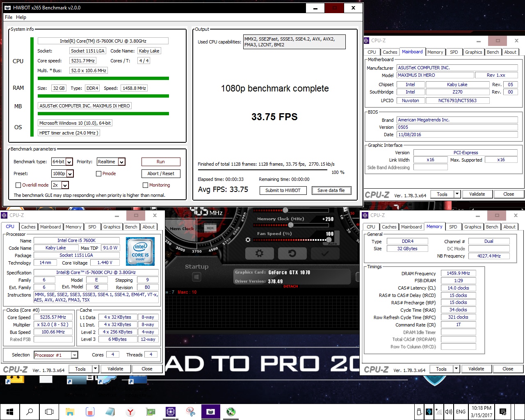Switch to HWBOT x265 taskbar icon

pos(210,412)
